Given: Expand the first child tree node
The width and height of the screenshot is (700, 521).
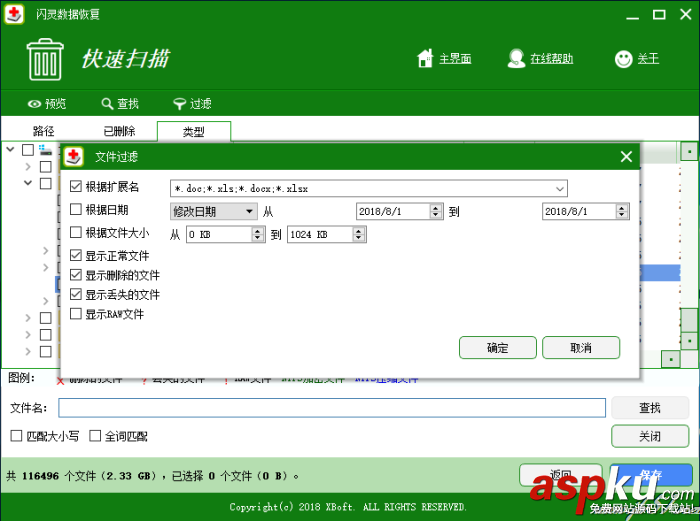Looking at the screenshot, I should pos(28,167).
